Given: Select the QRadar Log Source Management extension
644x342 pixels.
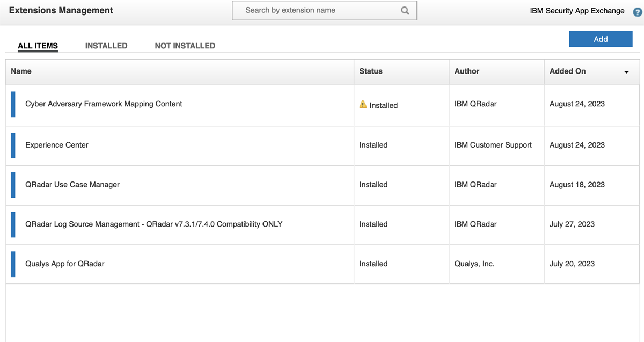Looking at the screenshot, I should 153,224.
